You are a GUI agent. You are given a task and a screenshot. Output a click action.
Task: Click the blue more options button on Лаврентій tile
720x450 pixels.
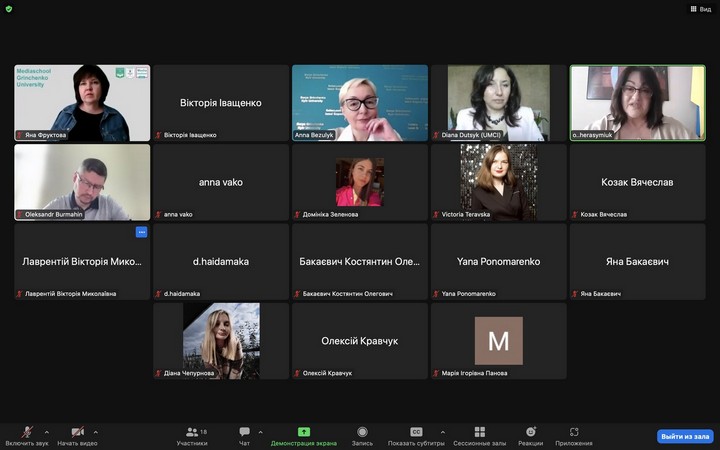pyautogui.click(x=142, y=232)
